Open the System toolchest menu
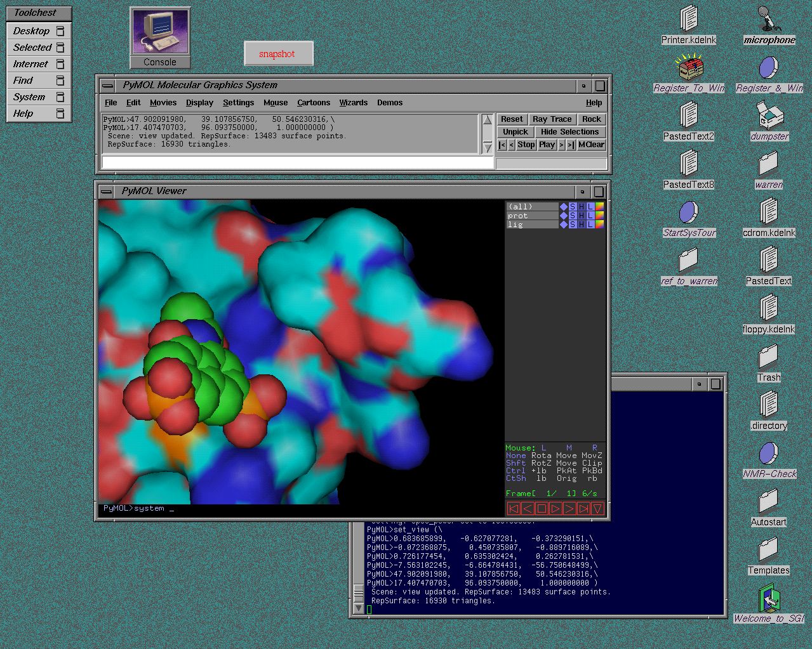 tap(39, 96)
